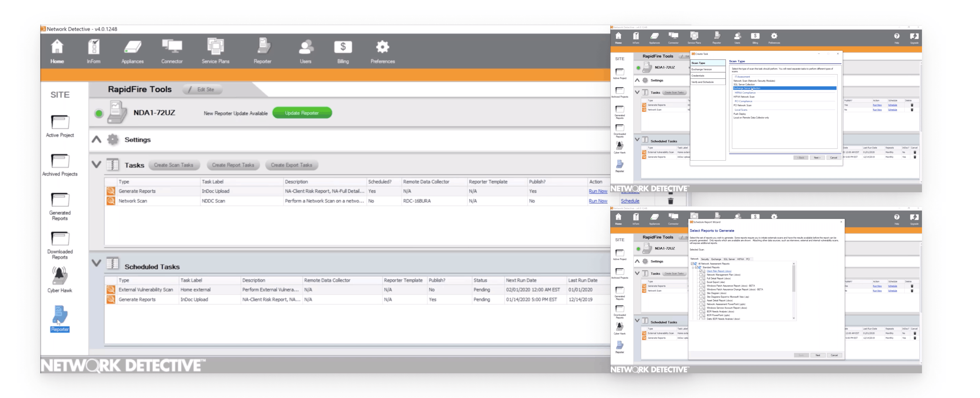Toggle the All Network Assessment Reports checkbox
The image size is (980, 398).
point(692,264)
